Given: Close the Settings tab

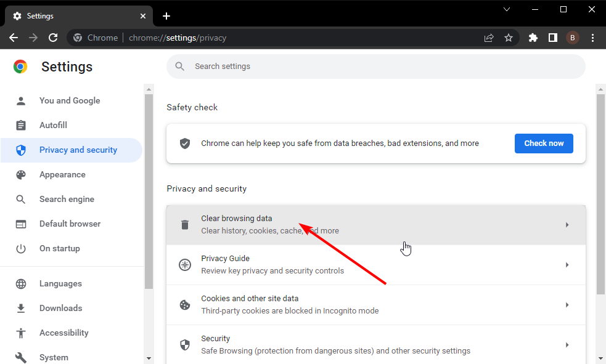Looking at the screenshot, I should (143, 16).
